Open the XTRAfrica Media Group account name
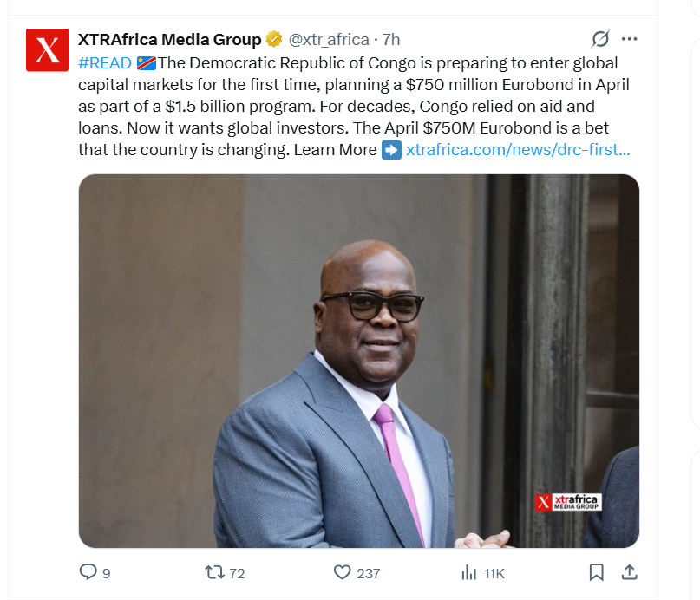This screenshot has width=700, height=600. click(170, 39)
